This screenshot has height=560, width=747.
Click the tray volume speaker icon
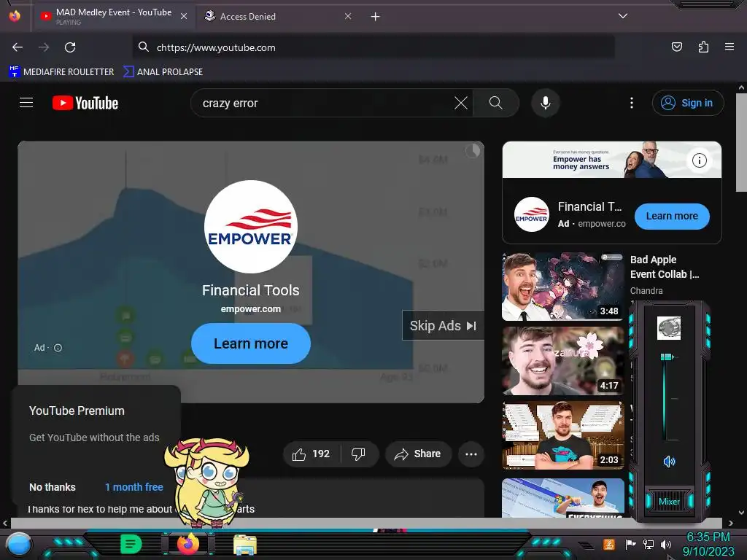click(x=665, y=544)
